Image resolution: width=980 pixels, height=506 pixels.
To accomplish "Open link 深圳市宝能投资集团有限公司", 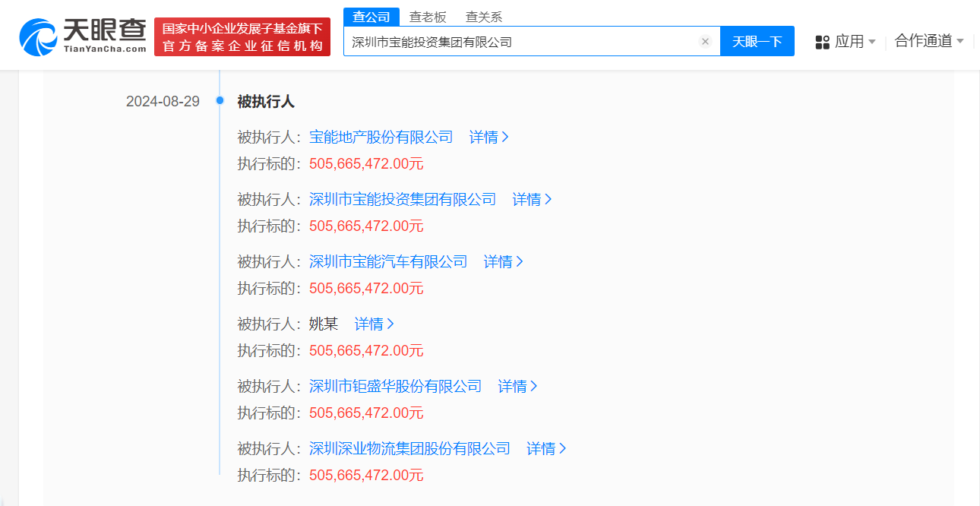I will (x=403, y=199).
